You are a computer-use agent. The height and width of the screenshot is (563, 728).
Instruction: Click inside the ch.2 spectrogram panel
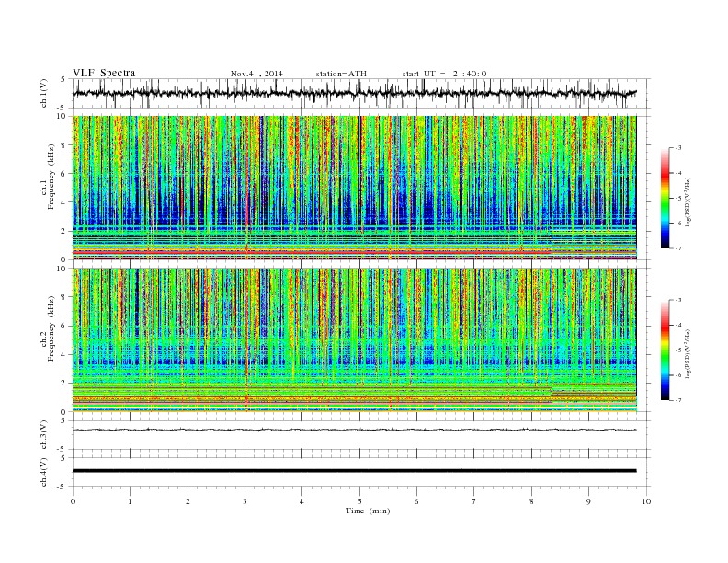354,340
